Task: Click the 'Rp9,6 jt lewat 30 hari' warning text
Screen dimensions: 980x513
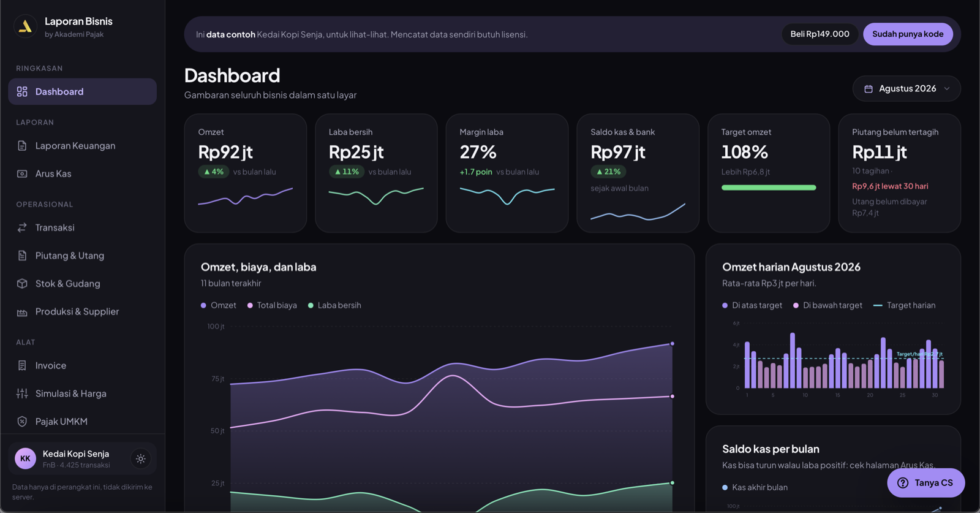Action: [x=890, y=186]
